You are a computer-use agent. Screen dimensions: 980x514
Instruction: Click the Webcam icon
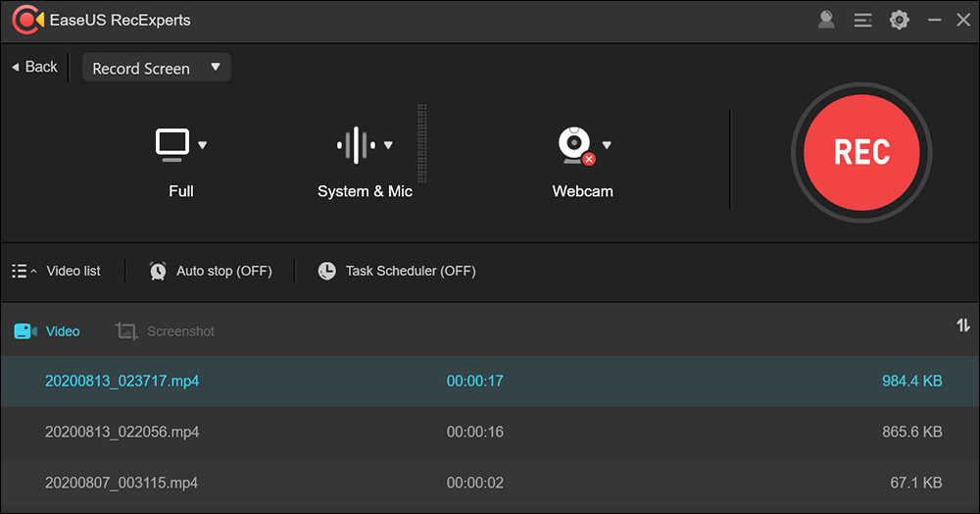tap(574, 145)
